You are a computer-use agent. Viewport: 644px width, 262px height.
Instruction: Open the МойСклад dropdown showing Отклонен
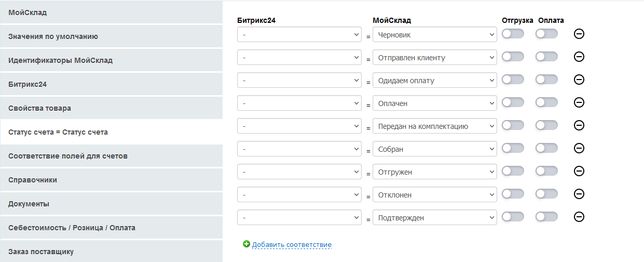click(x=434, y=195)
